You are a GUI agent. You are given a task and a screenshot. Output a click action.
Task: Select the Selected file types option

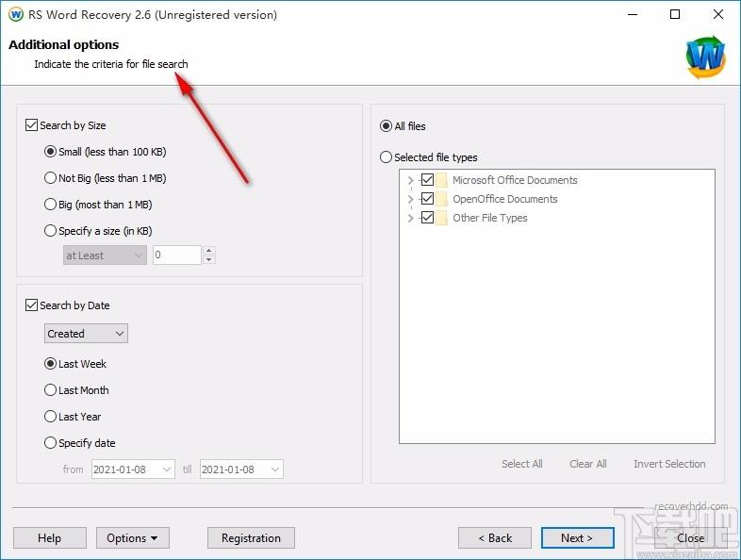coord(386,157)
